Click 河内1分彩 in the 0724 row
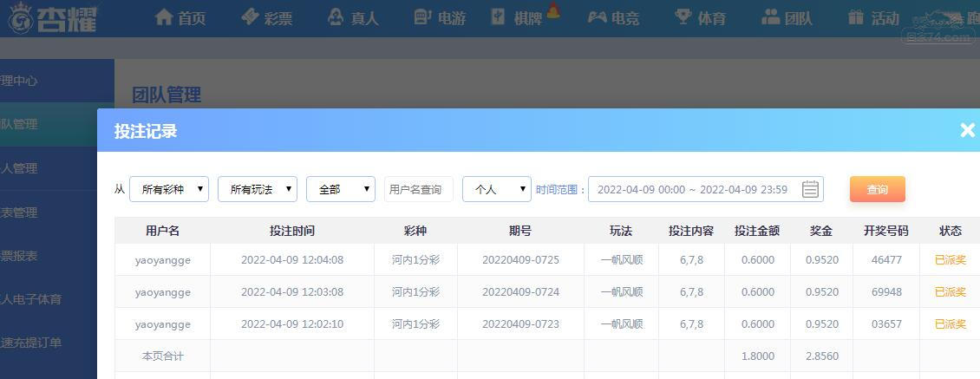The image size is (980, 379). (x=415, y=292)
